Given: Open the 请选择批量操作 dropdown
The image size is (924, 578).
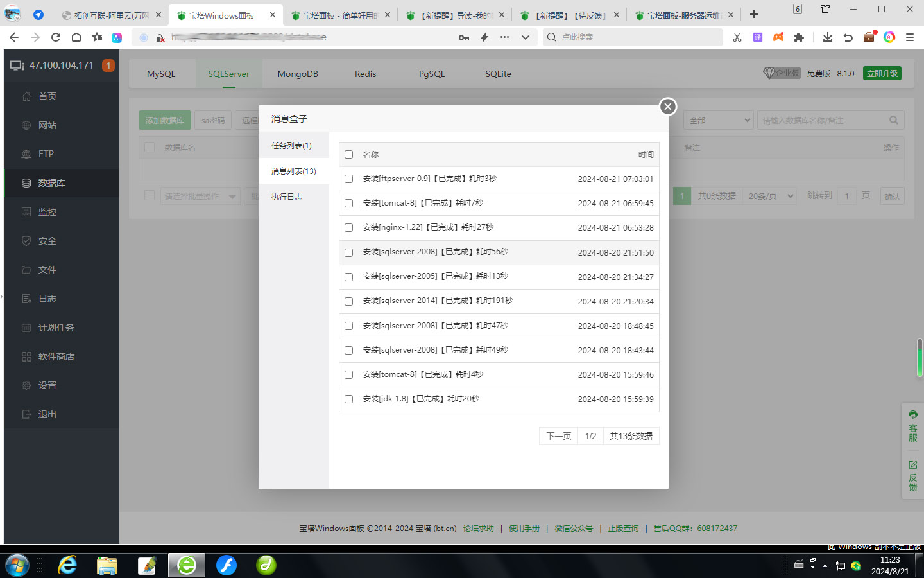Looking at the screenshot, I should coord(199,196).
